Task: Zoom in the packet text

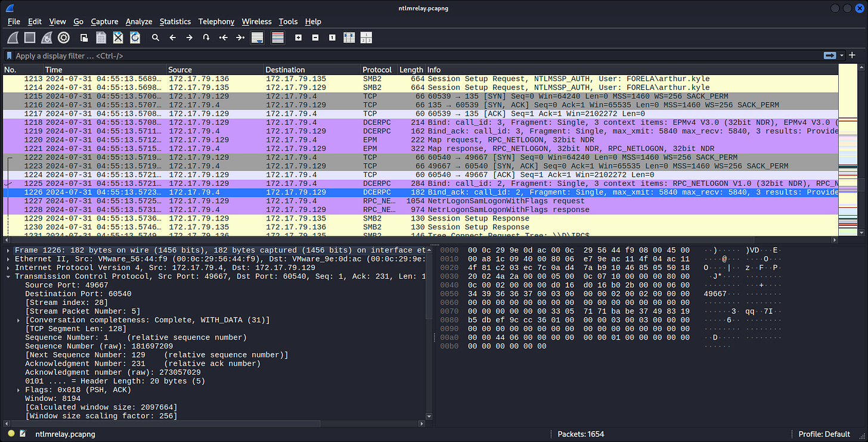Action: click(x=298, y=38)
